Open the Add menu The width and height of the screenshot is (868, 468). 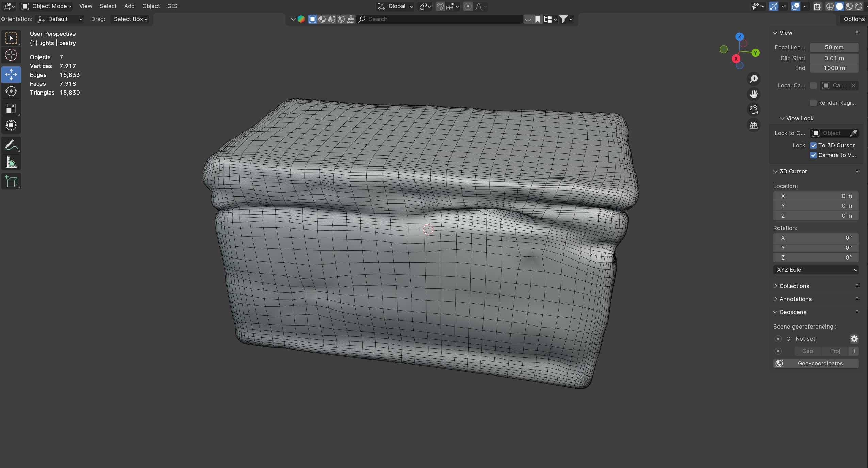(x=129, y=6)
